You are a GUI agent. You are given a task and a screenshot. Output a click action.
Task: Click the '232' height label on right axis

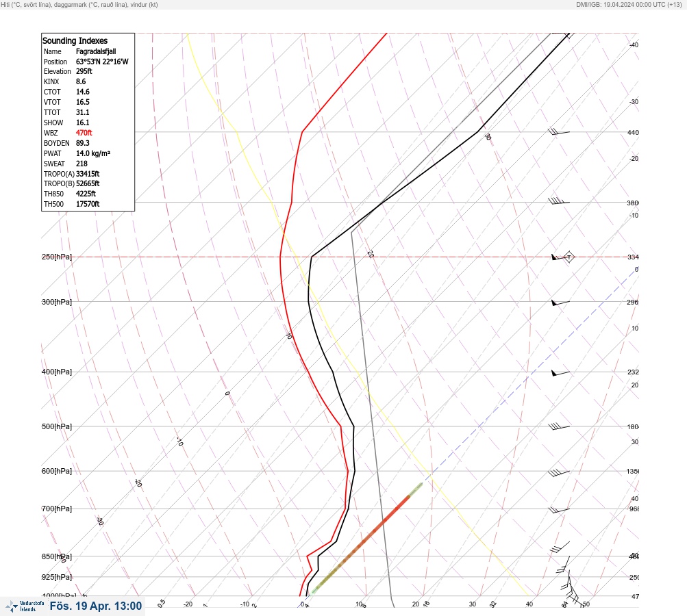[633, 372]
